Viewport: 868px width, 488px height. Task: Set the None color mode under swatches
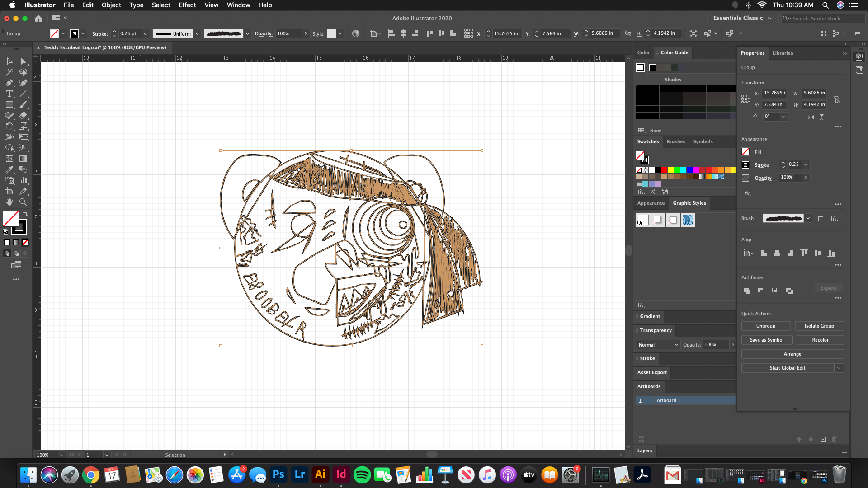tap(25, 242)
